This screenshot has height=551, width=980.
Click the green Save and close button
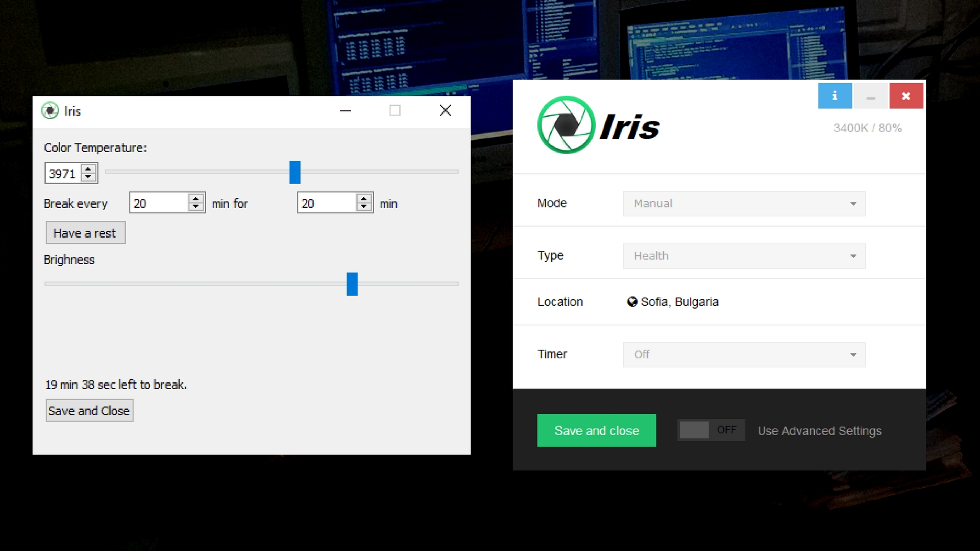[x=597, y=431]
